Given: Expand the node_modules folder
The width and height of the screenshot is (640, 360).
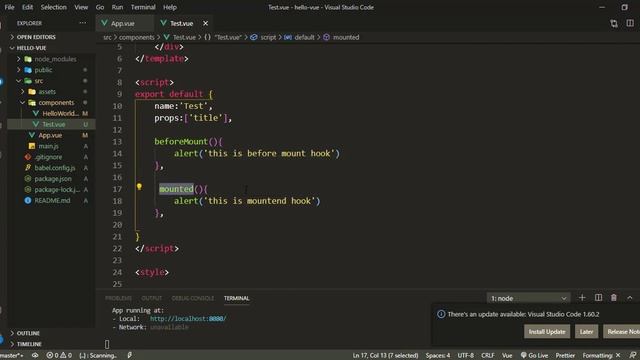Looking at the screenshot, I should click(51, 59).
